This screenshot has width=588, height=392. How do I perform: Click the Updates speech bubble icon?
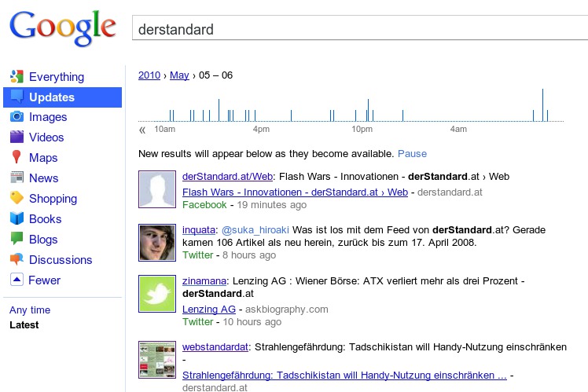17,97
